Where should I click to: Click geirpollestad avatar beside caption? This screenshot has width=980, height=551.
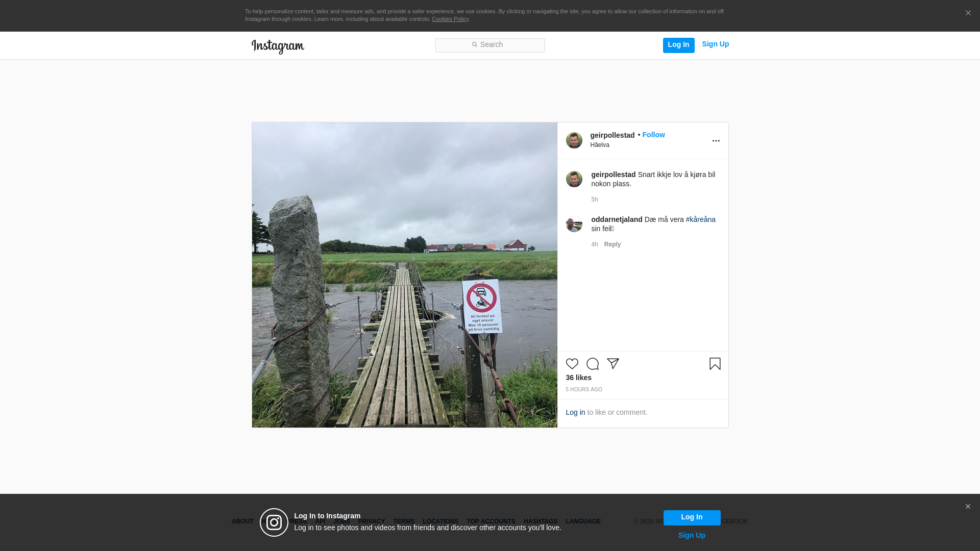[574, 179]
